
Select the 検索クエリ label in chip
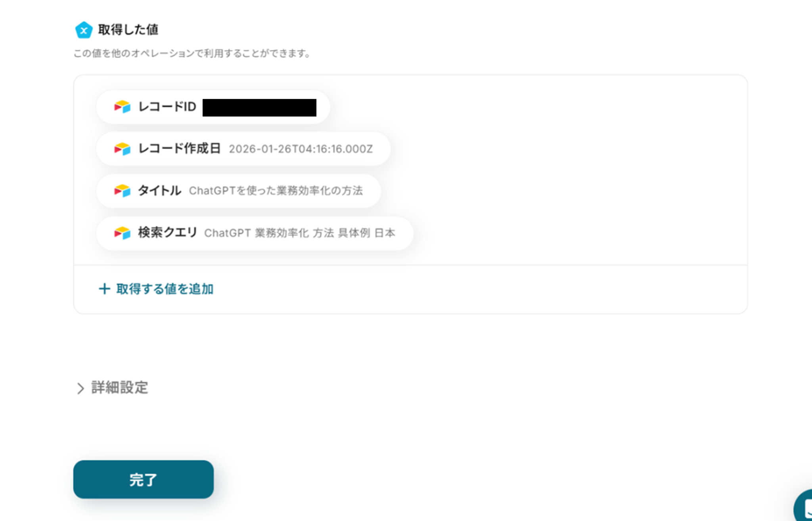[x=167, y=233]
